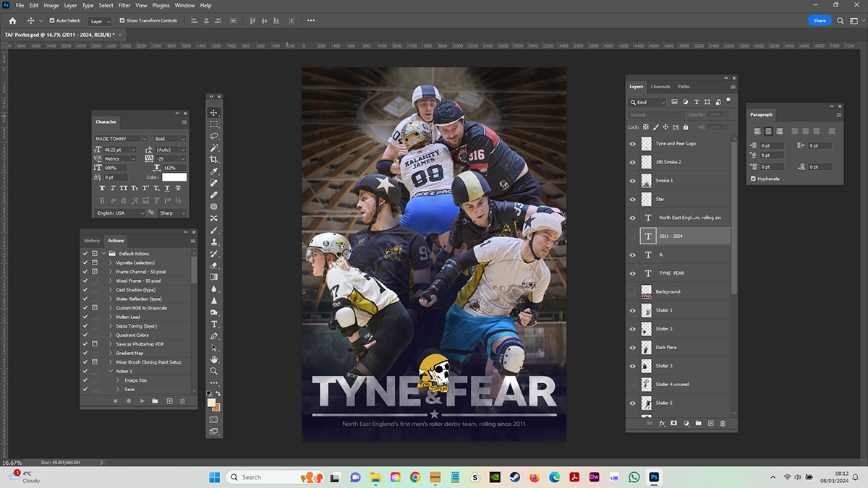
Task: Select the Hand tool
Action: [x=214, y=359]
